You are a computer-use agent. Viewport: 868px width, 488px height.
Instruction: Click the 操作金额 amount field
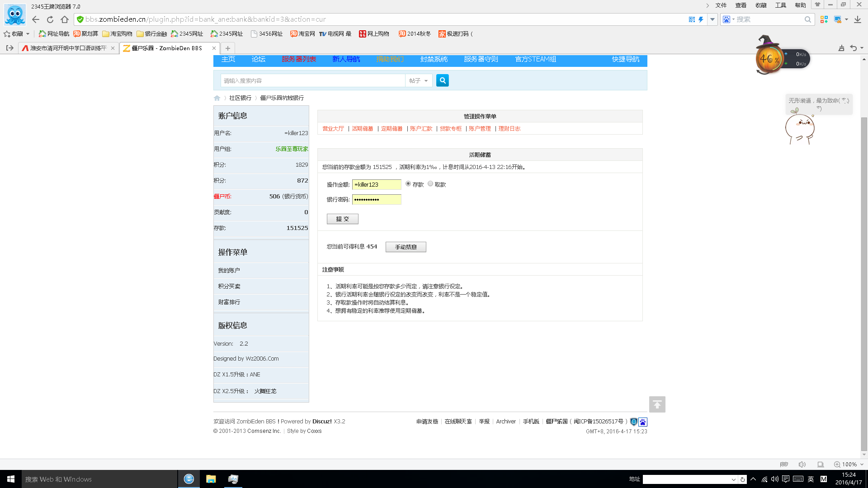pos(377,184)
